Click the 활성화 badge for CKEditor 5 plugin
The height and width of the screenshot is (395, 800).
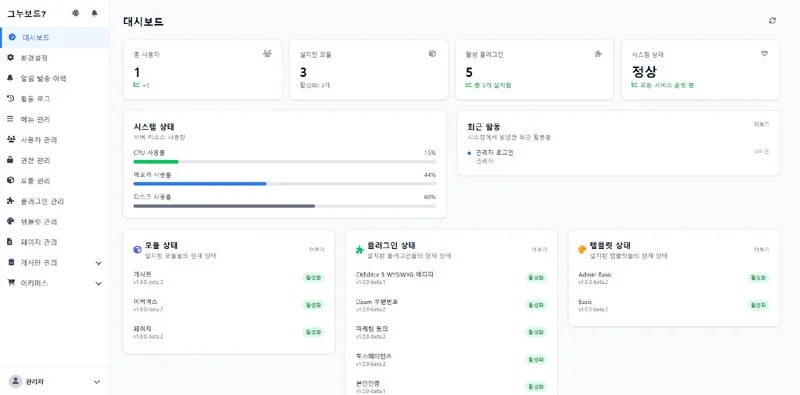(x=536, y=278)
